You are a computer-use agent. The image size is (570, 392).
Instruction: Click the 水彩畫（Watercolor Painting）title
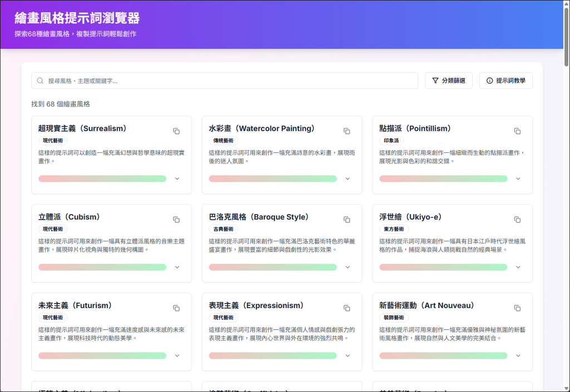pyautogui.click(x=262, y=128)
